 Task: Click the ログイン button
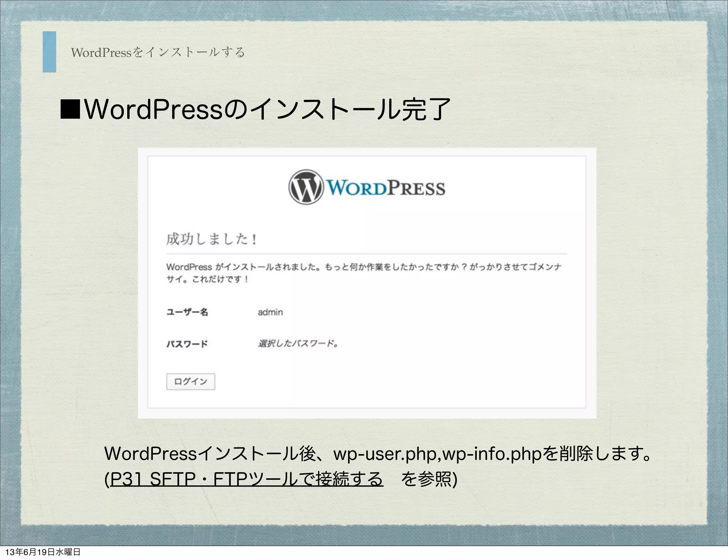tap(191, 381)
